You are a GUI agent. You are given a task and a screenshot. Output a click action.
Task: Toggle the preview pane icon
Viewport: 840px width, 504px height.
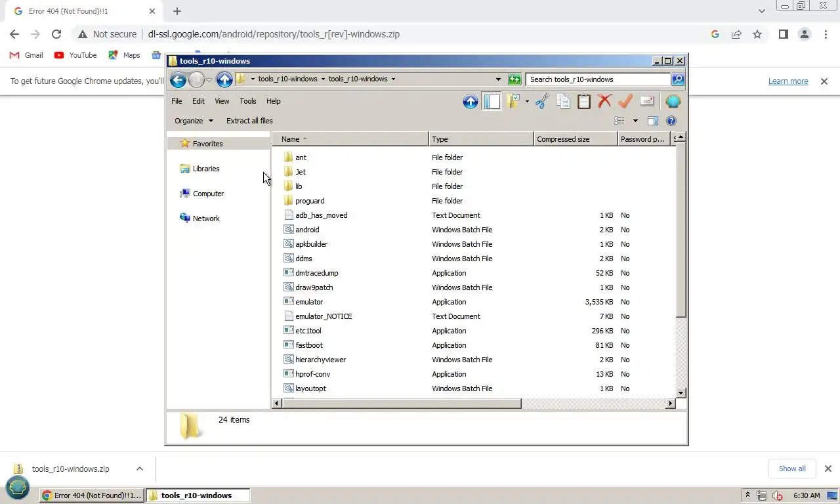(653, 121)
